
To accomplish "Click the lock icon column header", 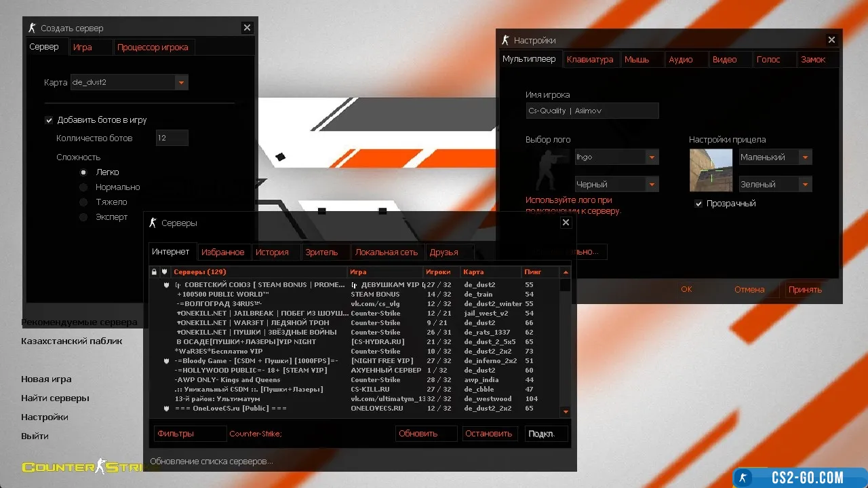I will (x=154, y=272).
